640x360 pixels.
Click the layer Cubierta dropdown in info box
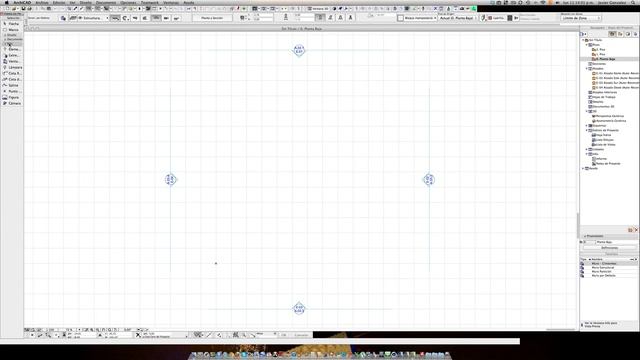[x=496, y=18]
